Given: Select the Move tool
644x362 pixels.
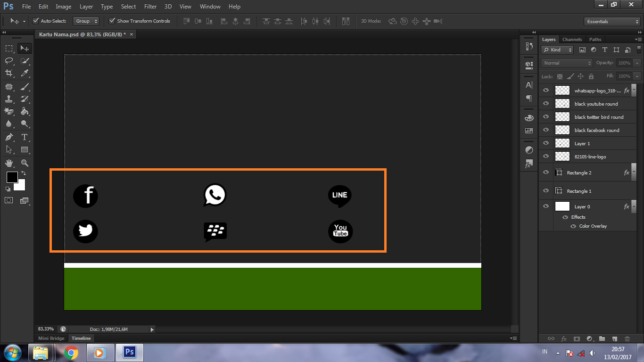Looking at the screenshot, I should point(25,49).
